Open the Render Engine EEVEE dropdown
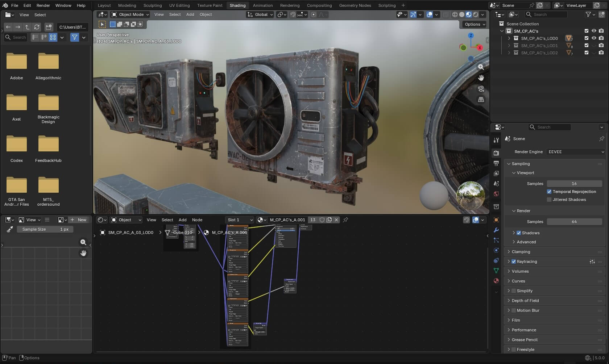 pyautogui.click(x=576, y=152)
